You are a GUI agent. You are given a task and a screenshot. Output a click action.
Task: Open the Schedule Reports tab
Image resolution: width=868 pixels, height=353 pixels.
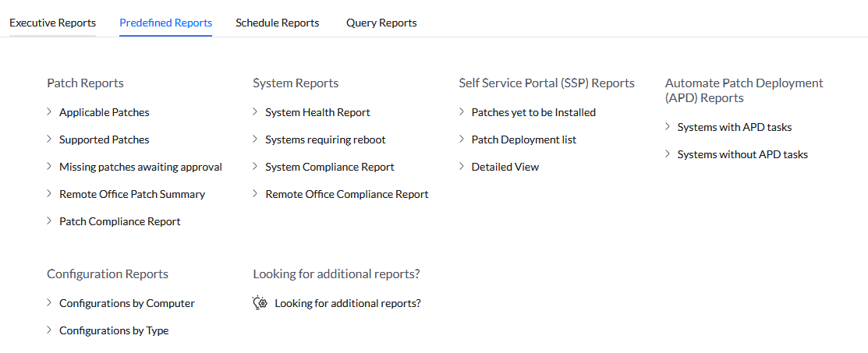pyautogui.click(x=278, y=23)
